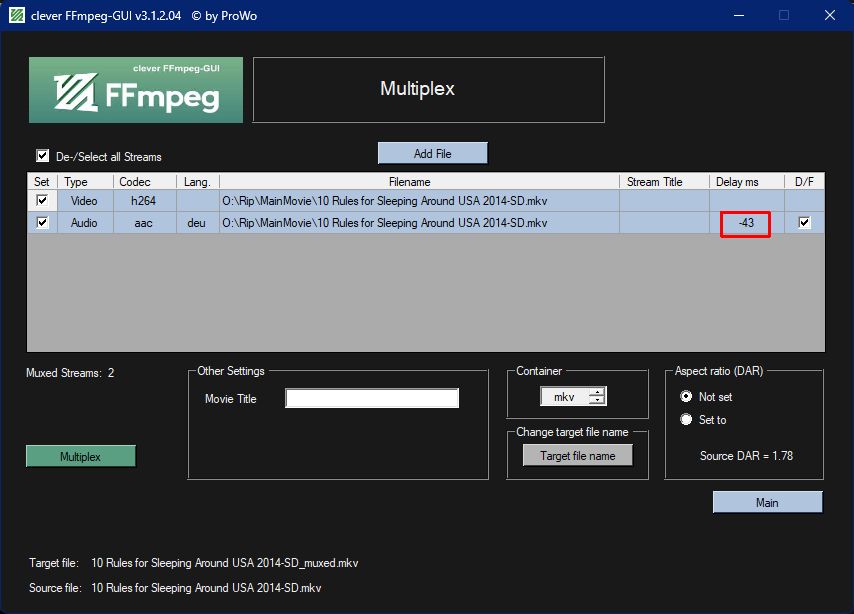854x614 pixels.
Task: Click the Lang. column header
Action: coord(198,181)
